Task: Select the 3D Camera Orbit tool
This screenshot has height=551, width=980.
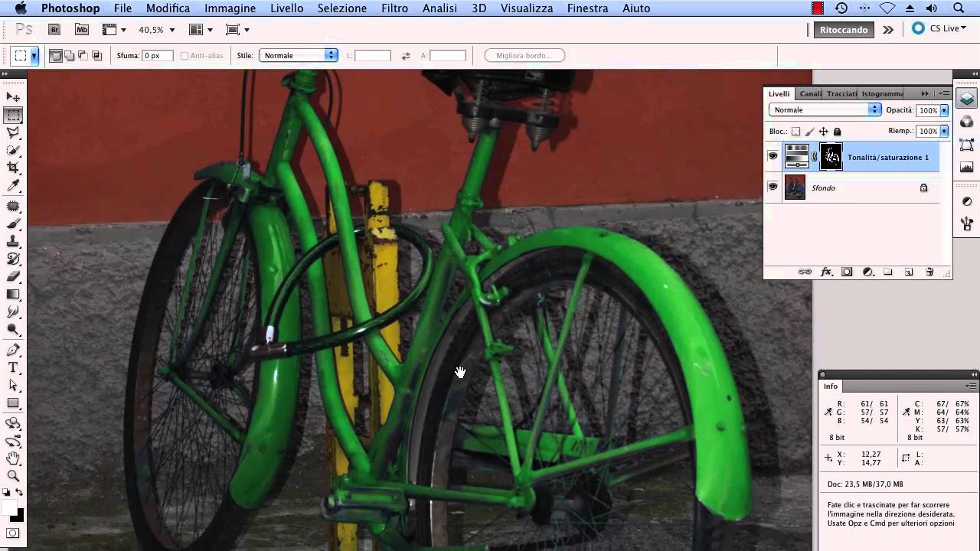Action: (13, 441)
